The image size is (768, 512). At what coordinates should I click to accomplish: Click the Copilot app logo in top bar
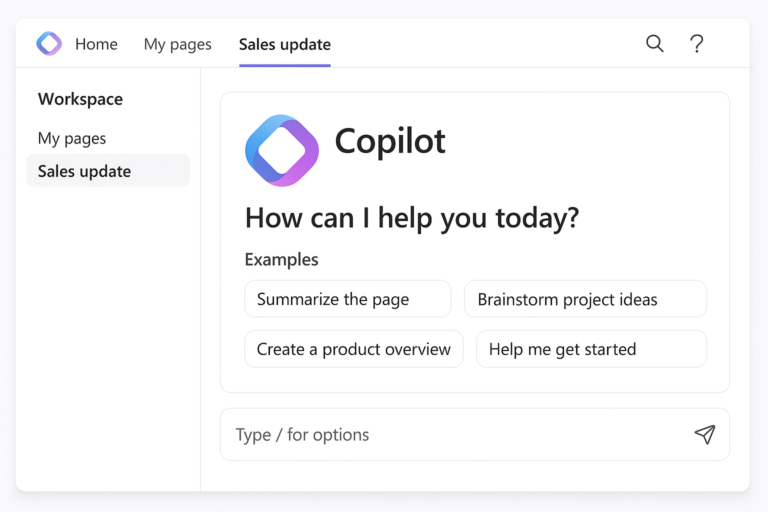[49, 44]
